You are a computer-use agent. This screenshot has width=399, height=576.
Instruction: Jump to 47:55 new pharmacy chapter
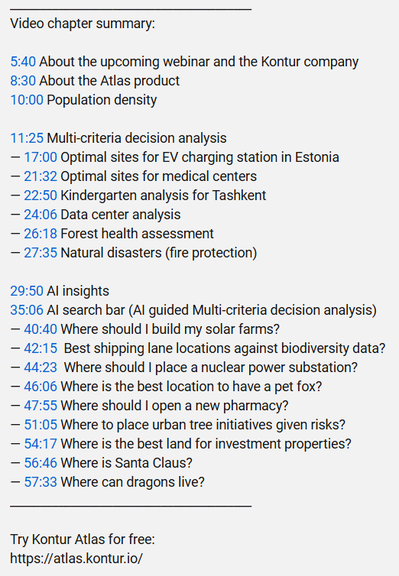click(40, 406)
